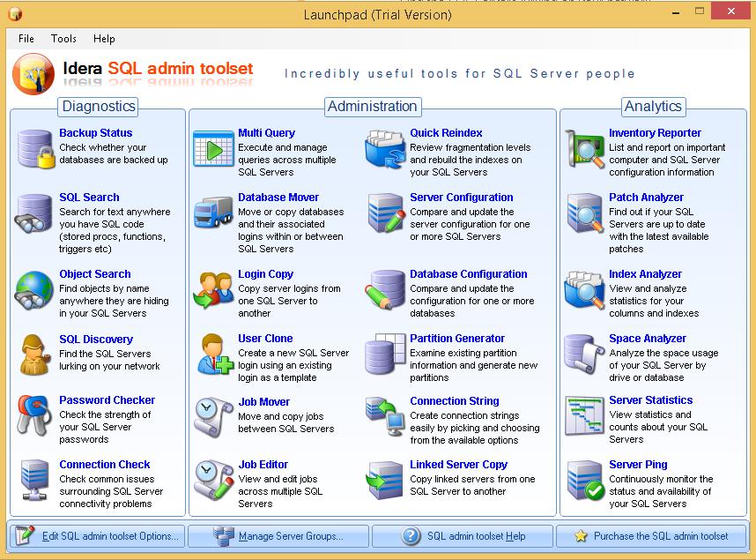This screenshot has height=560, width=756.
Task: Open Linked Server Copy arrow icon
Action: click(384, 481)
